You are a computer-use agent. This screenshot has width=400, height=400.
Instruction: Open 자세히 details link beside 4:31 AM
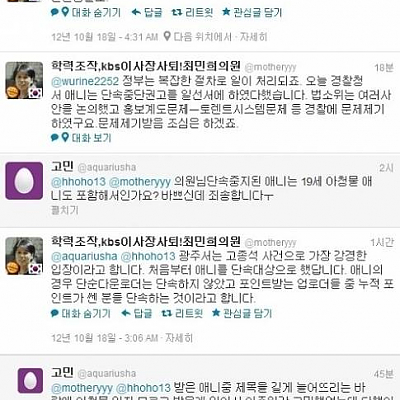(x=254, y=36)
